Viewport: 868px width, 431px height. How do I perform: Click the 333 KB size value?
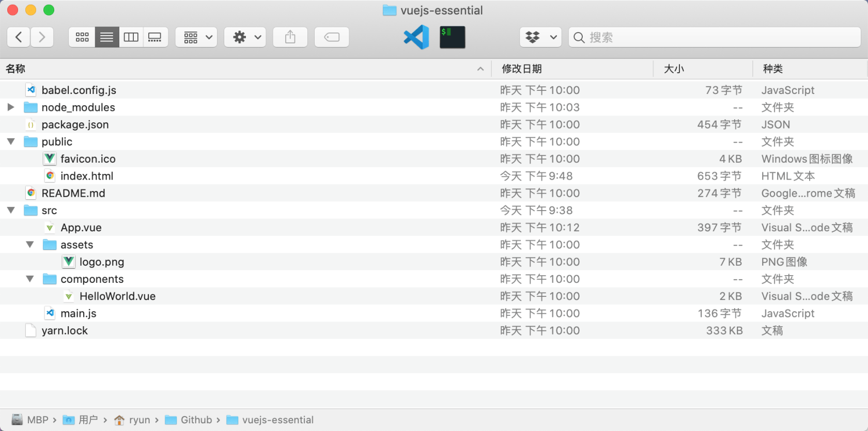(x=724, y=330)
